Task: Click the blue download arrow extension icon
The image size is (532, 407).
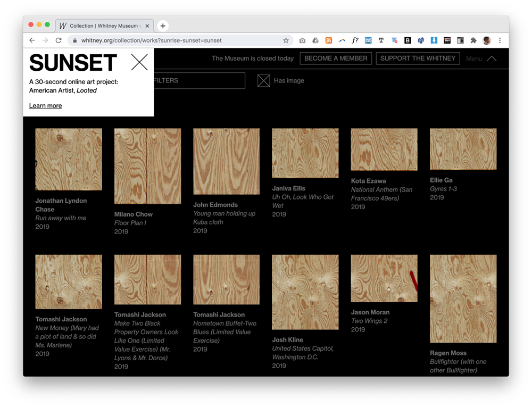Action: [x=434, y=40]
